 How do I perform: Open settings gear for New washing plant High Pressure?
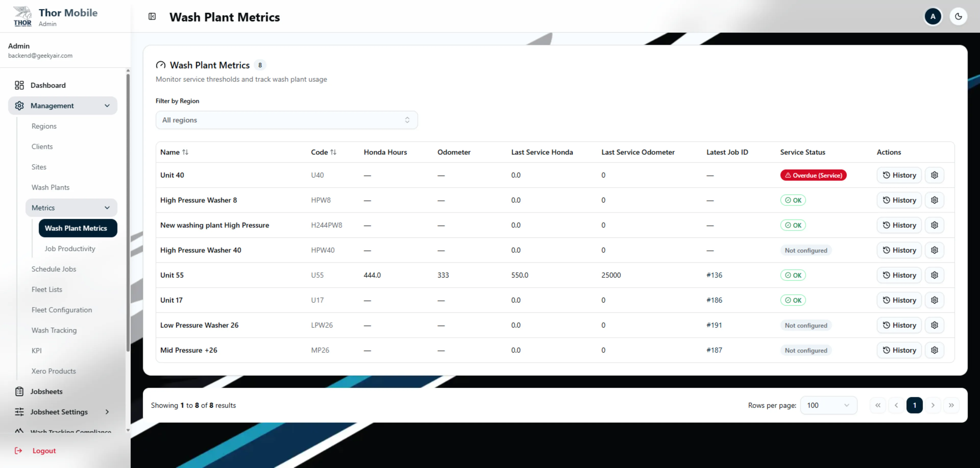934,225
